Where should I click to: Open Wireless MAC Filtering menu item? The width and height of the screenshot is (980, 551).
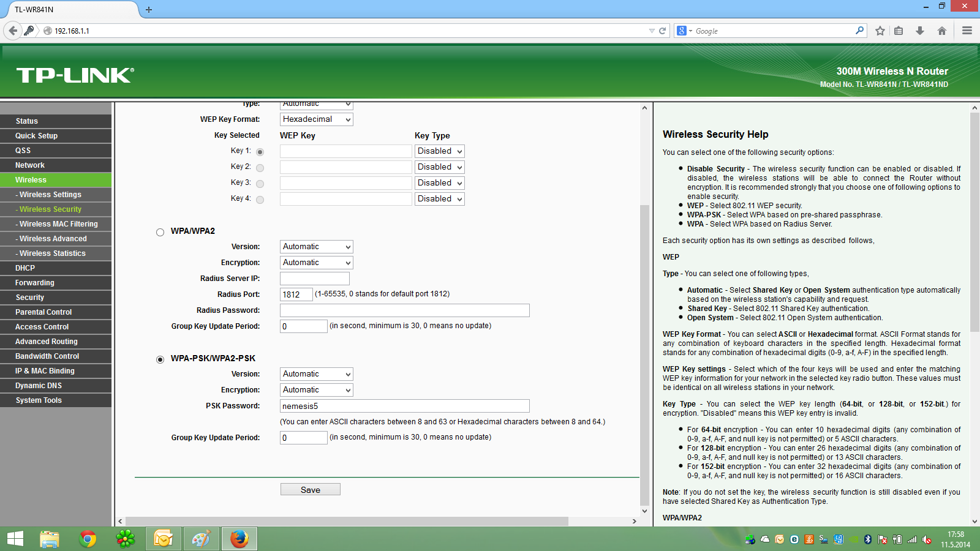click(x=58, y=224)
